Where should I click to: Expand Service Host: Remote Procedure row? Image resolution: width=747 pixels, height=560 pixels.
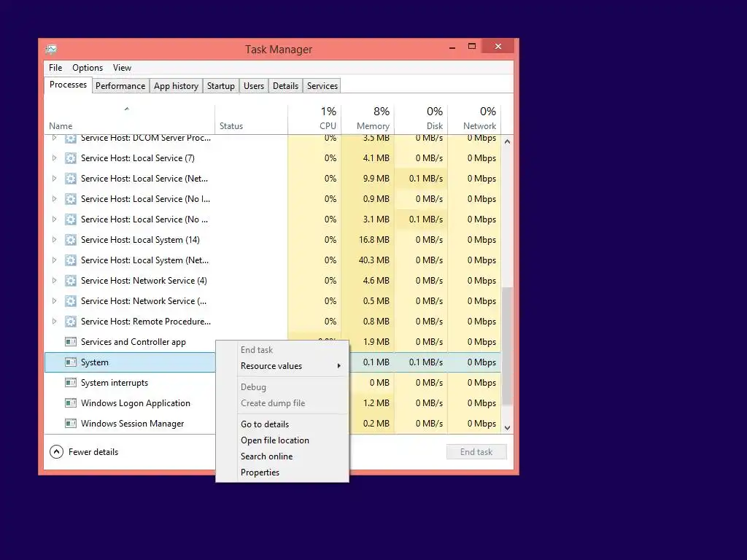(54, 322)
